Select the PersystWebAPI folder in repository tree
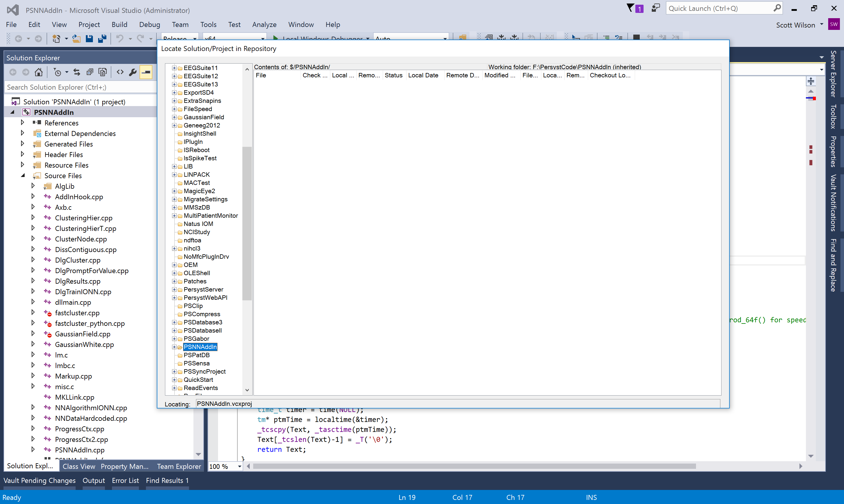This screenshot has width=844, height=504. click(x=205, y=297)
